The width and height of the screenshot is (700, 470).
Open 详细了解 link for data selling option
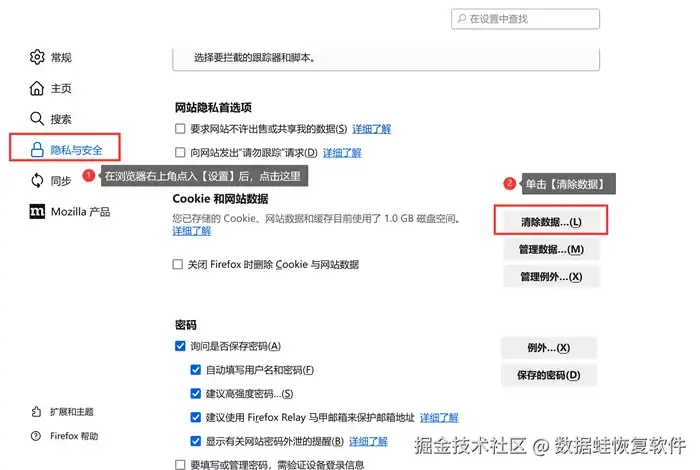tap(371, 129)
